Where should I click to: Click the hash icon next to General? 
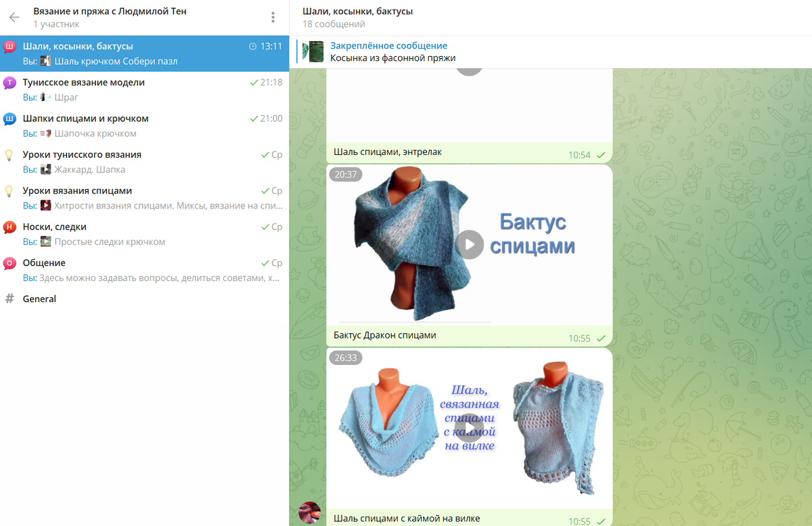pos(9,299)
